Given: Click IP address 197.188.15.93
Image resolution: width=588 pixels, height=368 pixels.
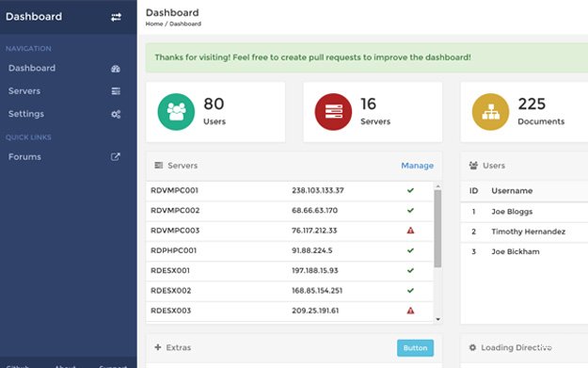Looking at the screenshot, I should (315, 270).
